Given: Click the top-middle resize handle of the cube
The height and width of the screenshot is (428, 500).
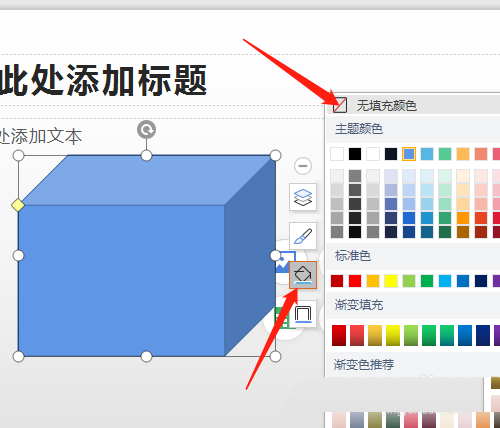Looking at the screenshot, I should coord(146,155).
